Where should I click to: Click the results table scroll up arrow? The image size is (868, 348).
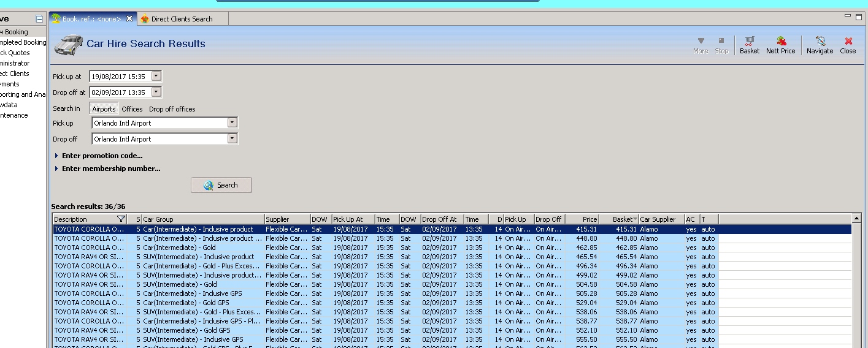(x=857, y=219)
